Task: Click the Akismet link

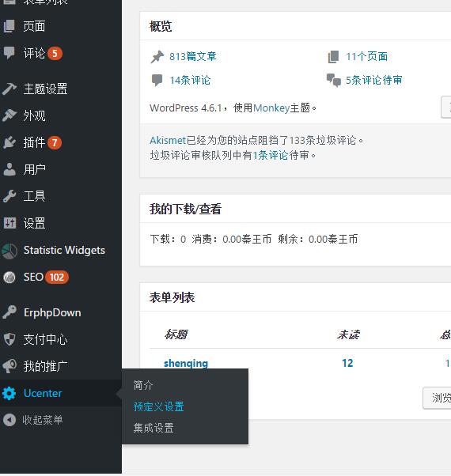Action: (168, 140)
